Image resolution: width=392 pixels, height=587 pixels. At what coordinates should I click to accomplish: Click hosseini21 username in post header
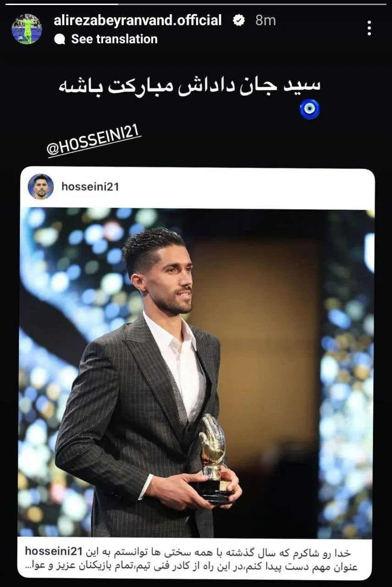click(x=90, y=187)
